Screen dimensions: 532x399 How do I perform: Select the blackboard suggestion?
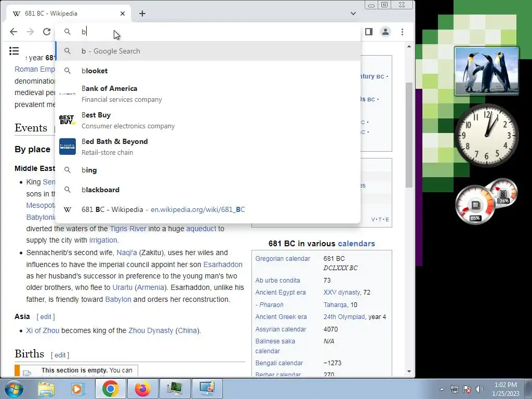[x=208, y=190]
